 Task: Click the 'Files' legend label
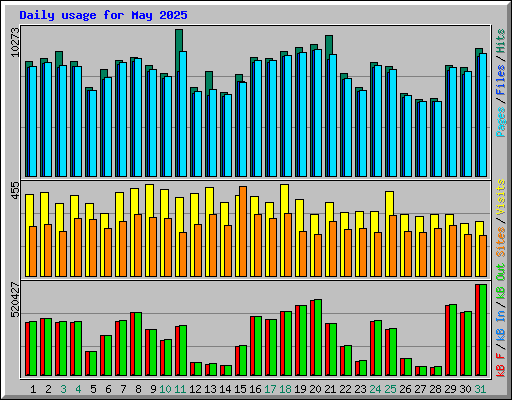(x=501, y=80)
